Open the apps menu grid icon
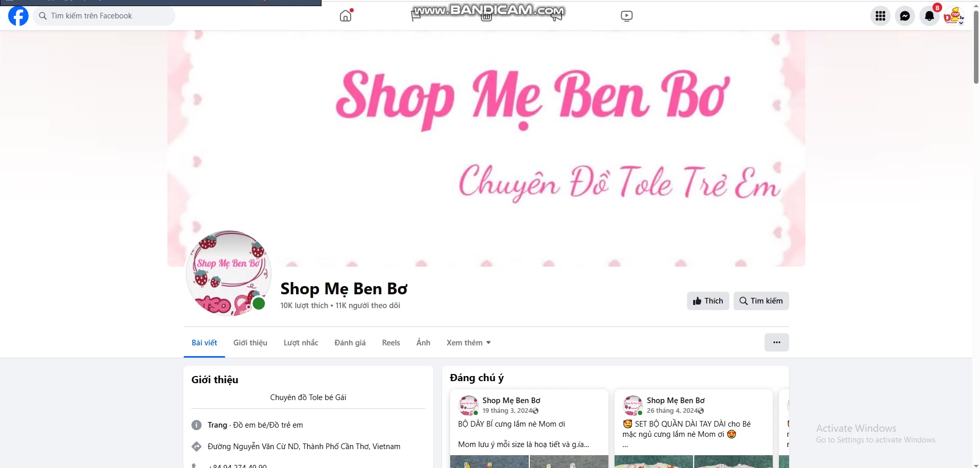The image size is (980, 468). coord(880,16)
